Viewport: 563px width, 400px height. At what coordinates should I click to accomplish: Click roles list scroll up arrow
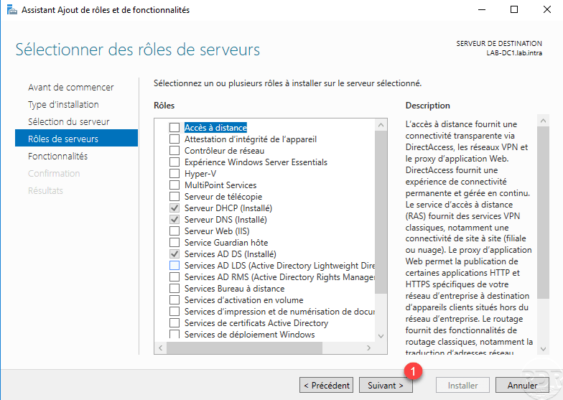coord(381,125)
